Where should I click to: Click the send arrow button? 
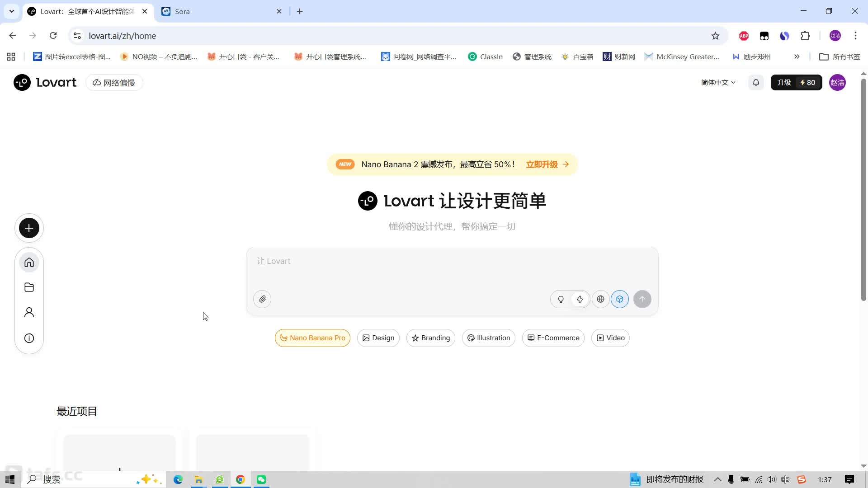point(642,299)
